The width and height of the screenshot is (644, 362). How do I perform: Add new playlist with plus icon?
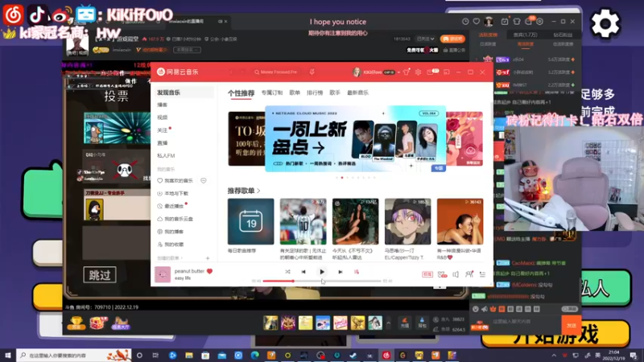(x=208, y=258)
